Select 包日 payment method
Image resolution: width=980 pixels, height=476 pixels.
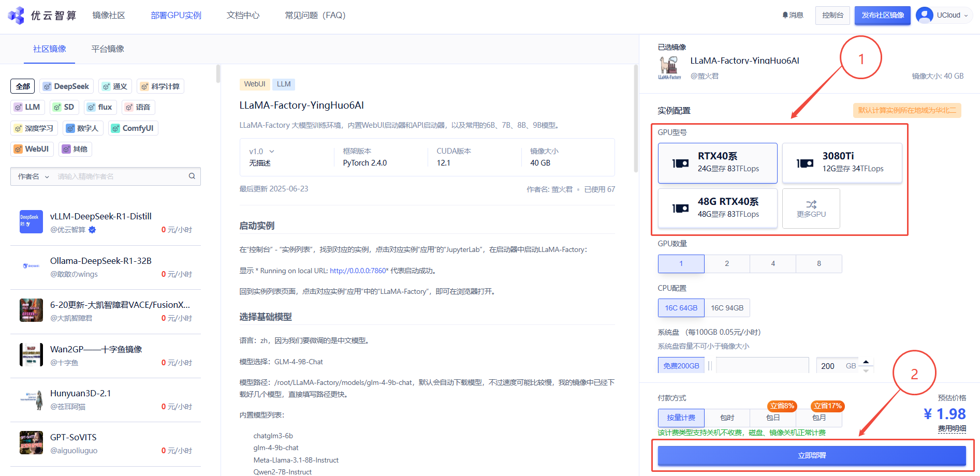[773, 418]
